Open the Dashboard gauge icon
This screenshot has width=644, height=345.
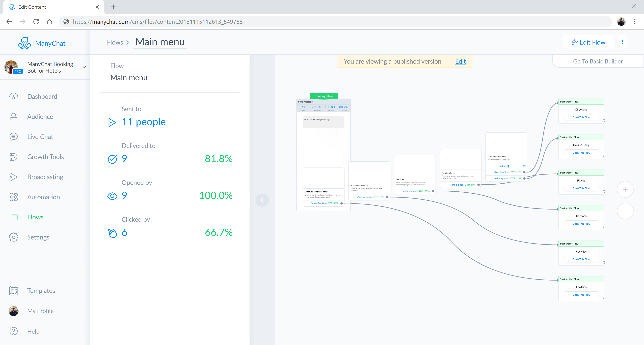(x=13, y=96)
